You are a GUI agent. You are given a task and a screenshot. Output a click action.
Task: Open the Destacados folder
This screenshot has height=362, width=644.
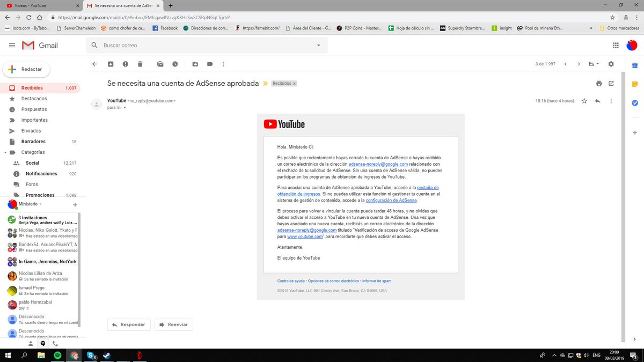coord(41,99)
